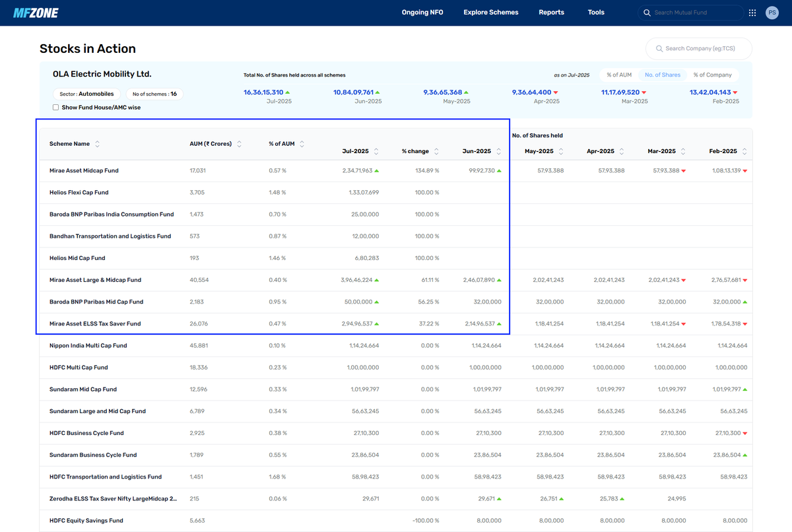
Task: Open Explore Schemes menu
Action: (x=491, y=13)
